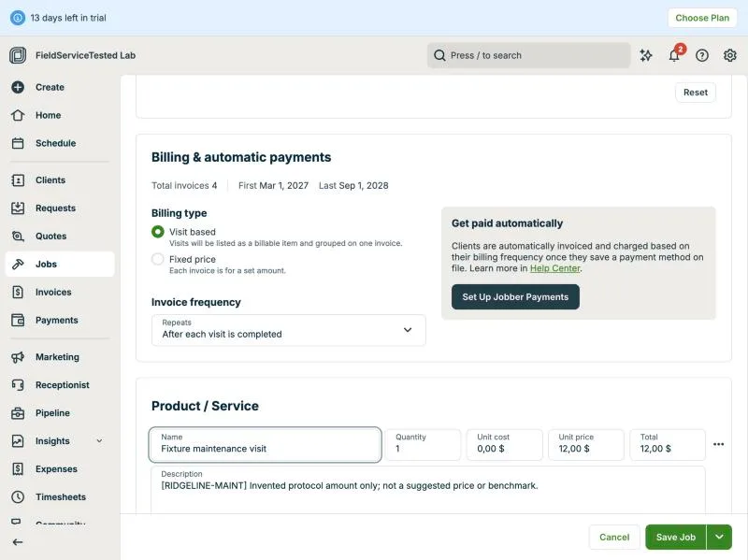Click the product Name field
The image size is (748, 560).
pos(266,445)
